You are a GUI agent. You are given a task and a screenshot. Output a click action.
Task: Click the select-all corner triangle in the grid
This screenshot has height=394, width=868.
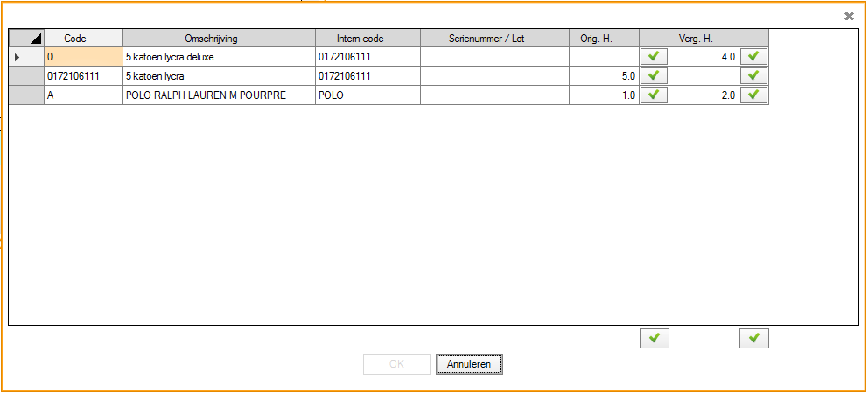(x=26, y=39)
